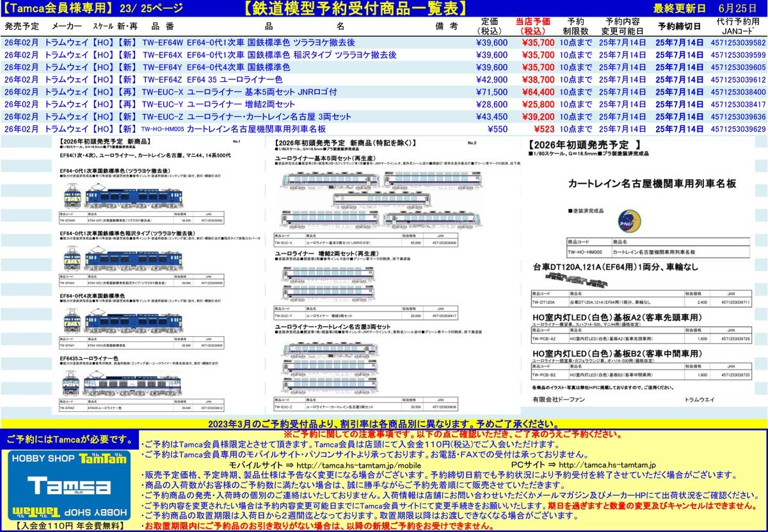Select the TW-EUC-Y ユーロライナー 増結2両セット row
This screenshot has width=768, height=532.
click(x=384, y=104)
